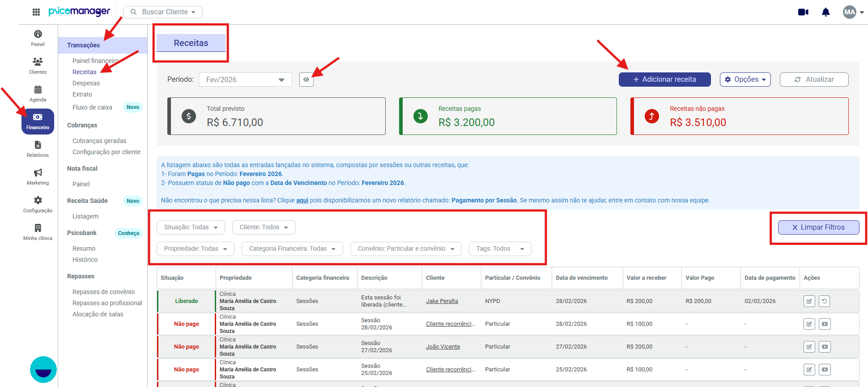This screenshot has height=387, width=868.
Task: Open the apps grid menu icon
Action: tap(36, 12)
